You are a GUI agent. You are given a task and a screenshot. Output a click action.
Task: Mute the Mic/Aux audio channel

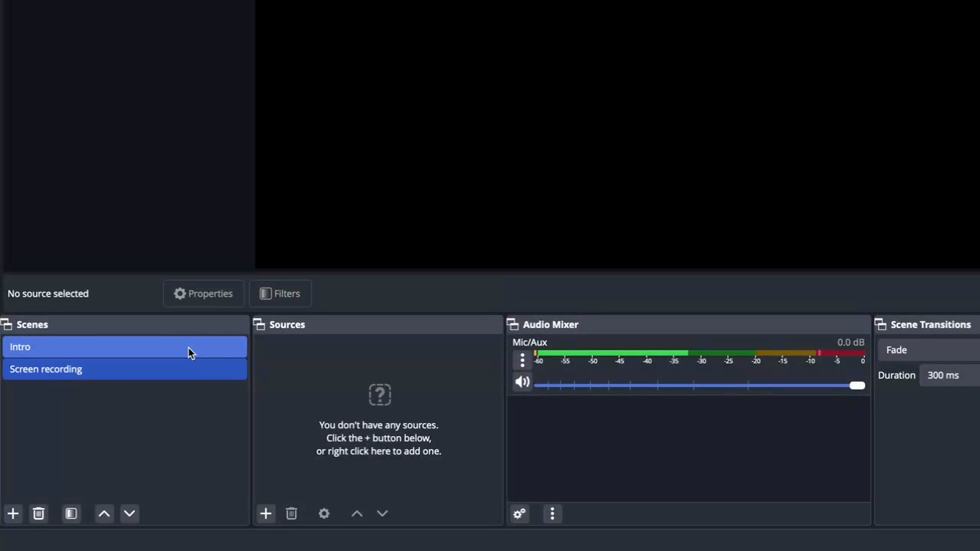(523, 382)
